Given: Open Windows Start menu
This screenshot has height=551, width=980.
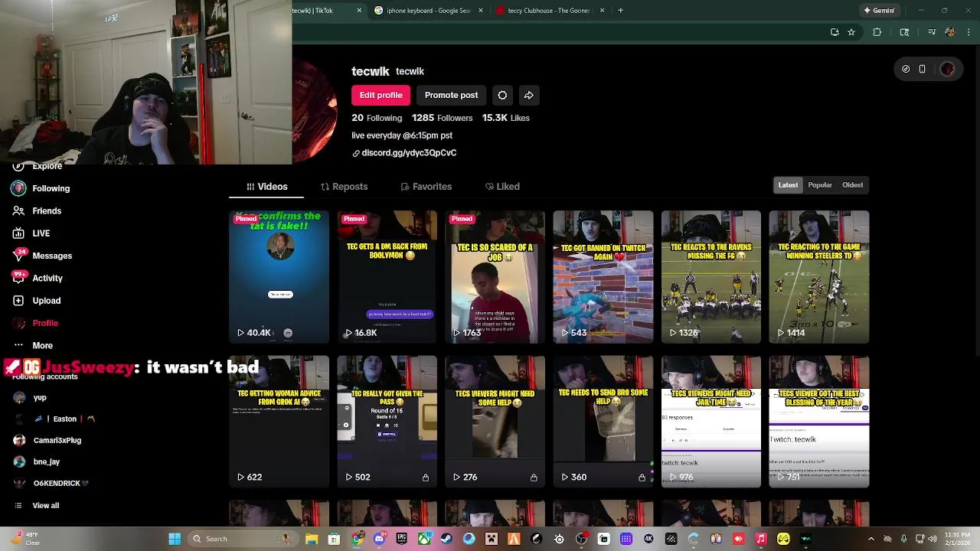Looking at the screenshot, I should [175, 539].
